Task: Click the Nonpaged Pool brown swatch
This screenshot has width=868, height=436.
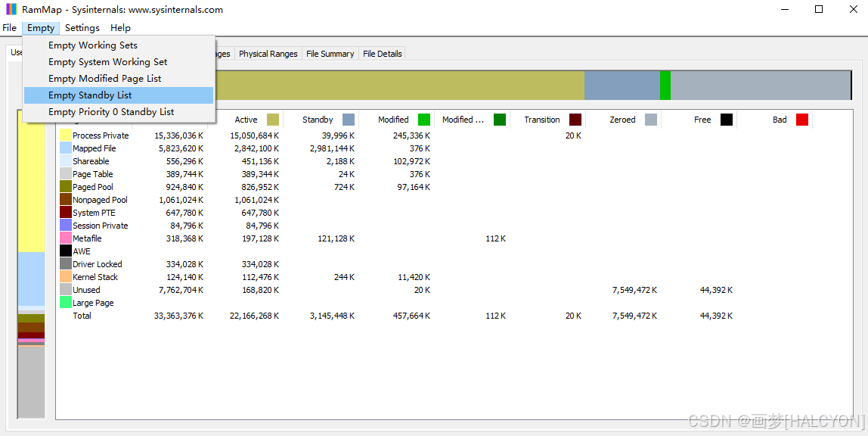Action: click(x=65, y=199)
